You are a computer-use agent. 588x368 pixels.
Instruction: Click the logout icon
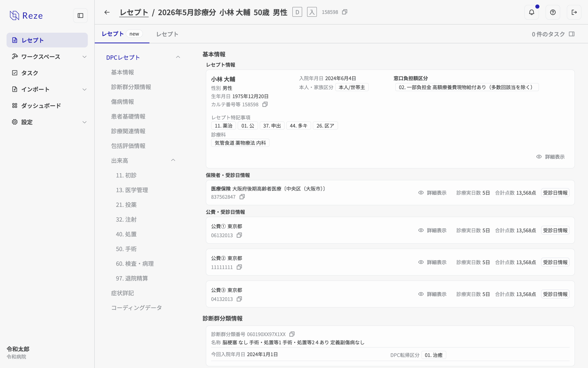pyautogui.click(x=574, y=12)
